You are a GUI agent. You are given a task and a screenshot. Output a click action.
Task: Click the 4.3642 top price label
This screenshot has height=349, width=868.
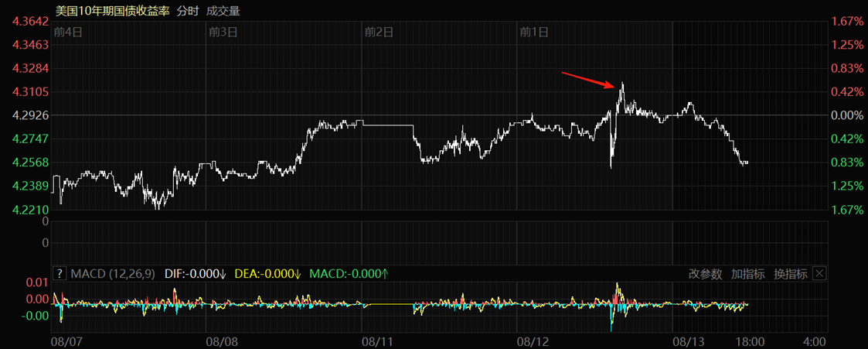(31, 22)
